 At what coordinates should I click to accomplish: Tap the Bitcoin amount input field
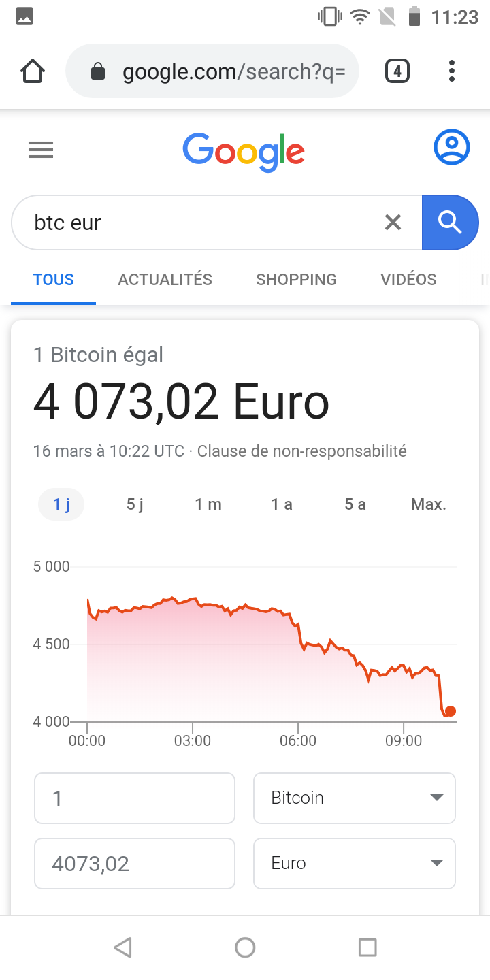click(x=135, y=798)
